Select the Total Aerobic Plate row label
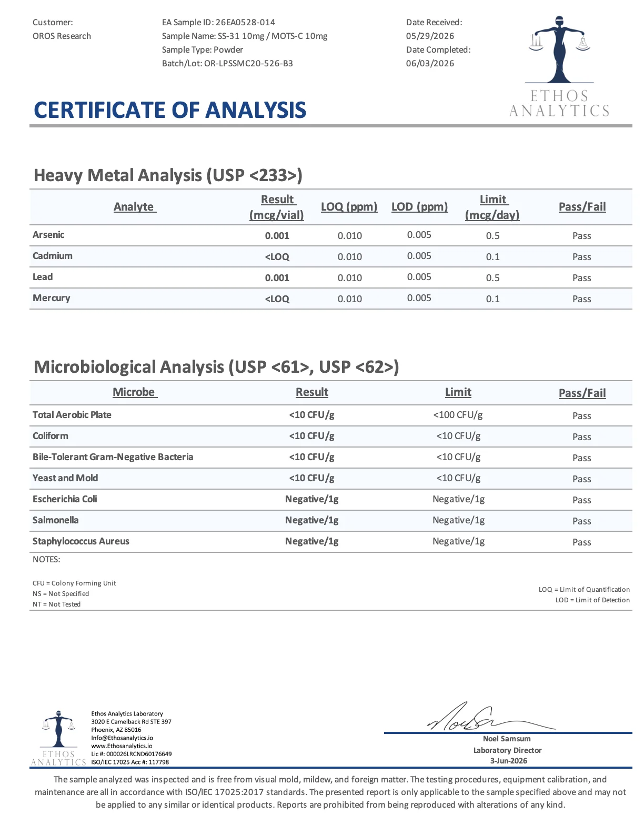This screenshot has width=644, height=834. [x=72, y=415]
